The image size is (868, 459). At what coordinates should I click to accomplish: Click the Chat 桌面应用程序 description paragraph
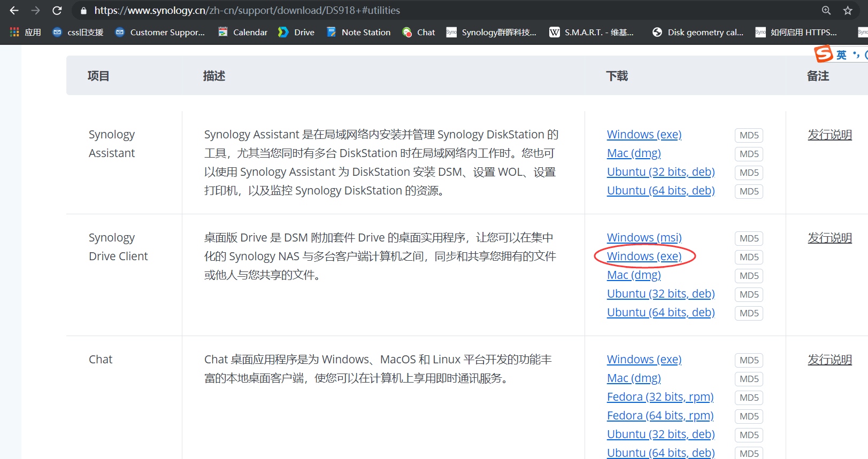378,369
